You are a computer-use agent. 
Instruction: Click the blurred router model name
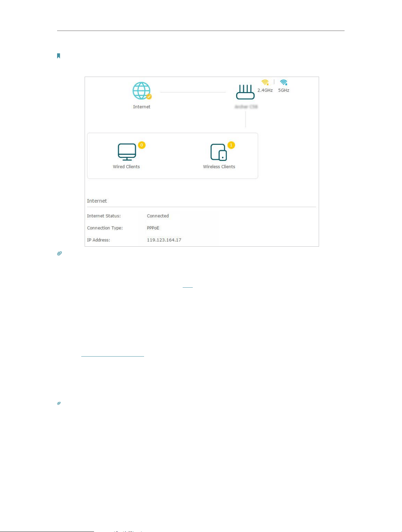[246, 107]
